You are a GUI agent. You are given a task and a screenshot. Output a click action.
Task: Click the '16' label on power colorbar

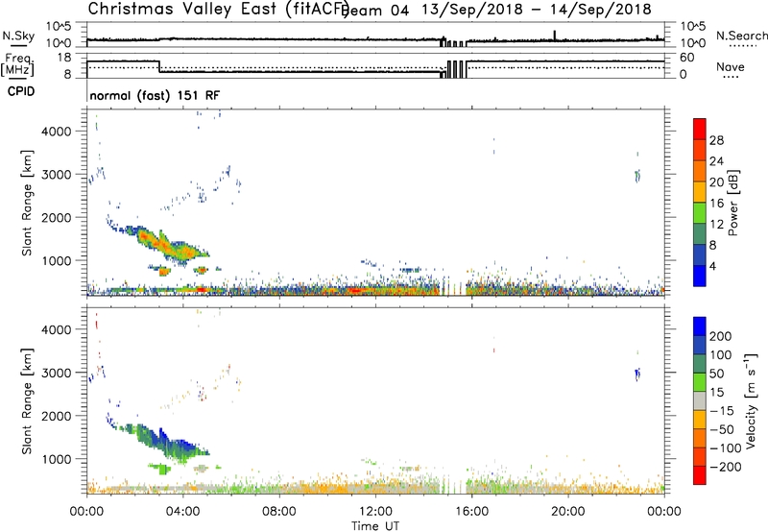[716, 204]
